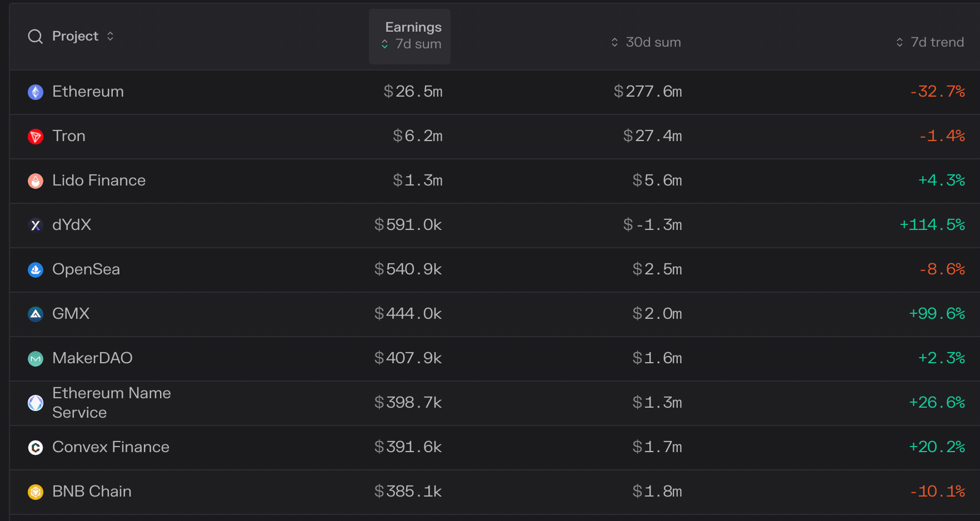Image resolution: width=980 pixels, height=521 pixels.
Task: Click the $5.6m 30d sum value
Action: (657, 181)
